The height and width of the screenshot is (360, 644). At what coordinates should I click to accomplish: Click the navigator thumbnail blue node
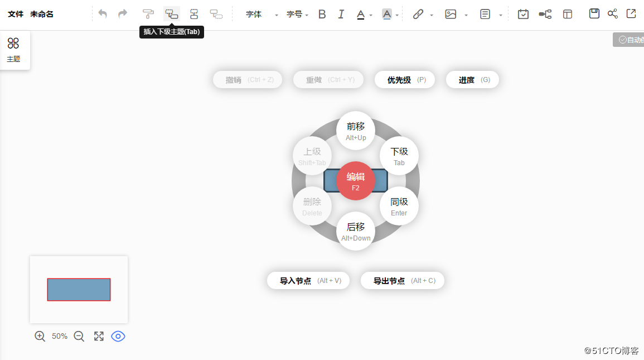point(79,290)
